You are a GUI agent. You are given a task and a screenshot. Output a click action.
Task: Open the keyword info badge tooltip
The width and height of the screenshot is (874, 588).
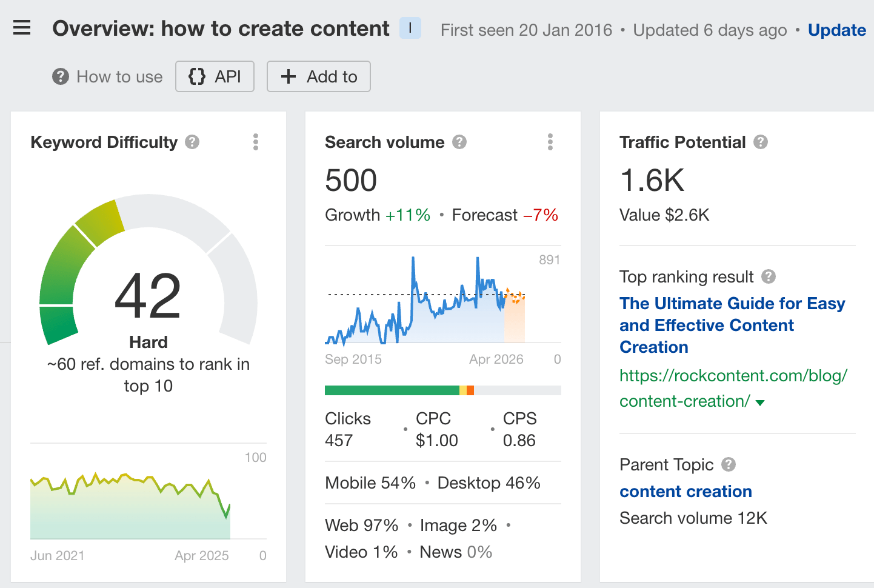click(410, 28)
